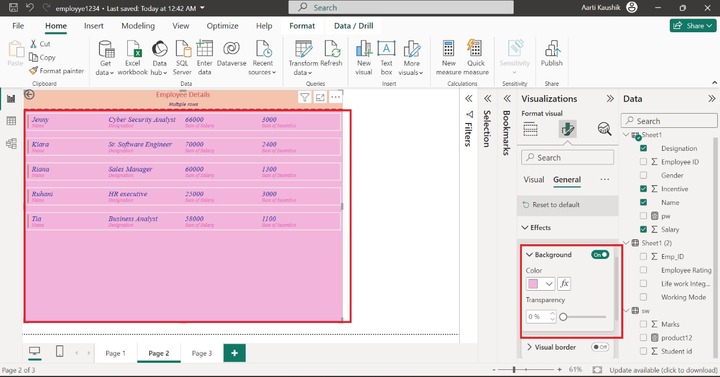Open More options ellipsis on visual
This screenshot has height=377, width=720.
click(x=336, y=97)
